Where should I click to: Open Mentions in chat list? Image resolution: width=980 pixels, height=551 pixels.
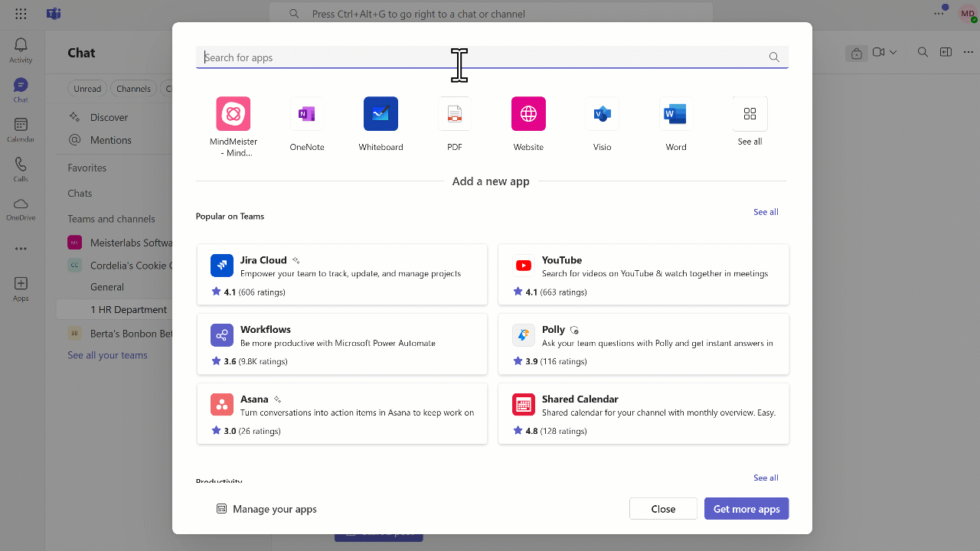pos(110,140)
